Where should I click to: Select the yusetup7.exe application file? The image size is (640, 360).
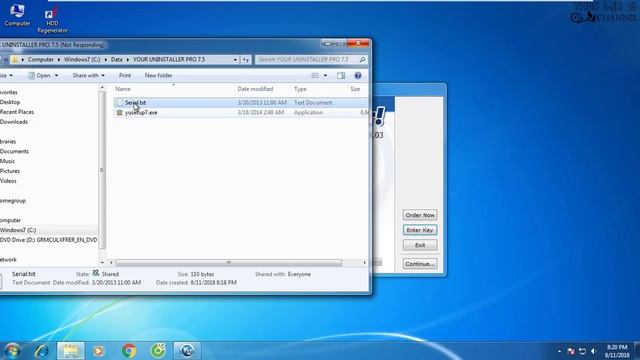[x=240, y=112]
